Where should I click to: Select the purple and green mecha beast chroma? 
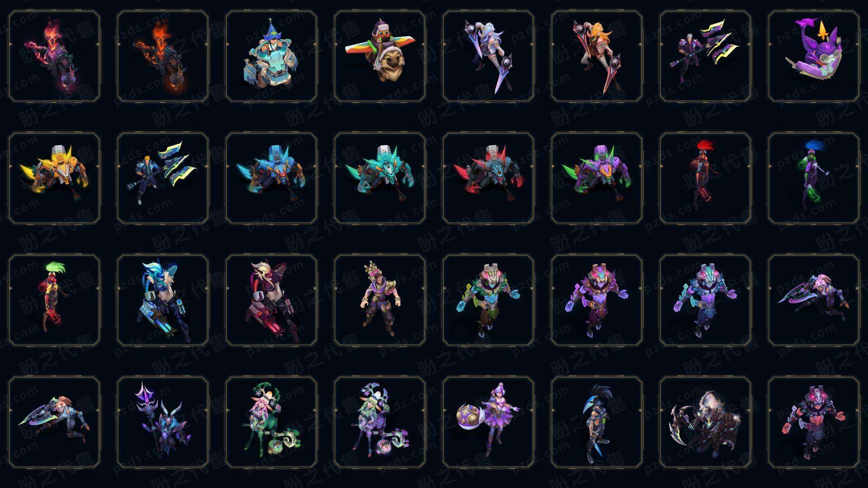(x=597, y=178)
